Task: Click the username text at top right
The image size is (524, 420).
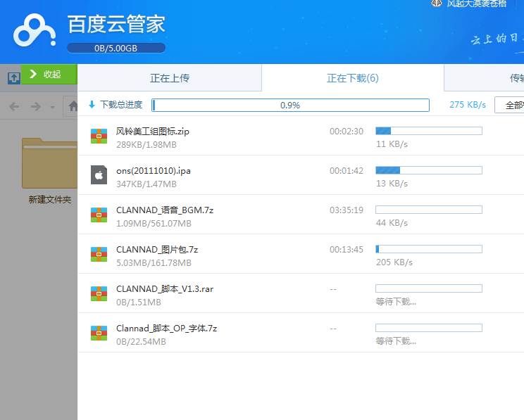Action: [477, 4]
